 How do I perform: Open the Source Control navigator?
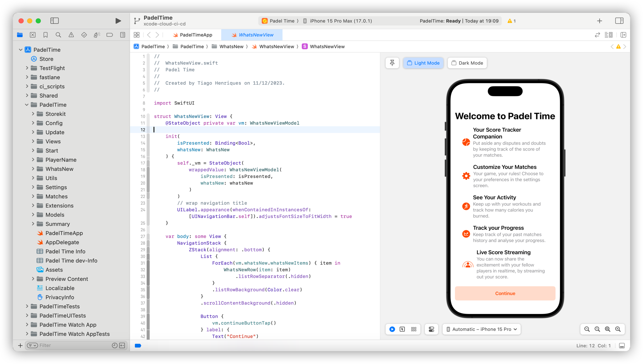pyautogui.click(x=33, y=35)
